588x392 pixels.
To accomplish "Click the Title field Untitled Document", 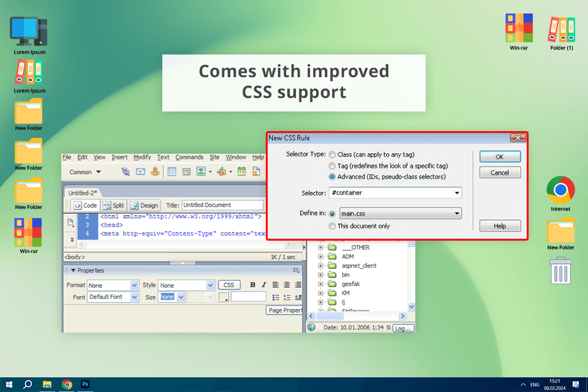I will click(223, 205).
